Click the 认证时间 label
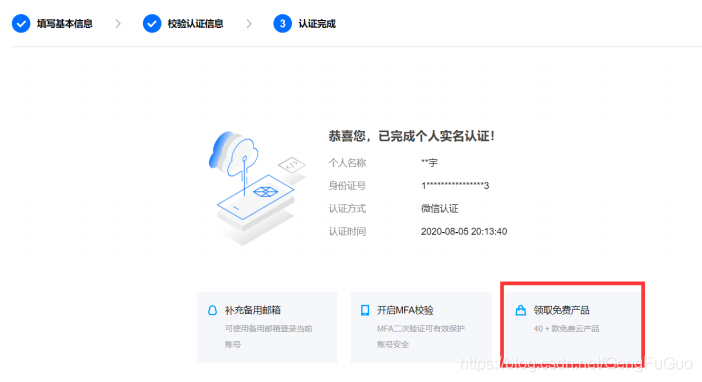702x382 pixels. click(347, 232)
